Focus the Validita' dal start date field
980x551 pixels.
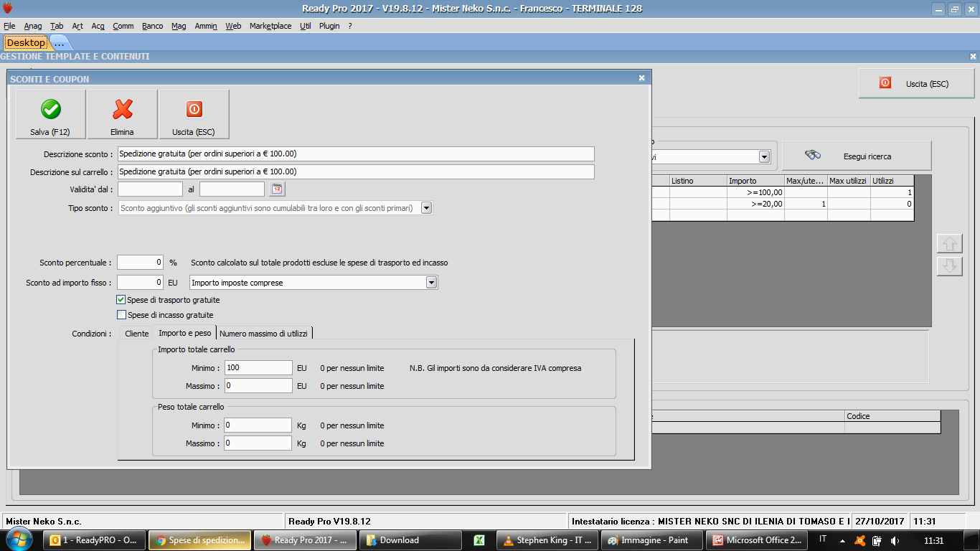point(150,189)
